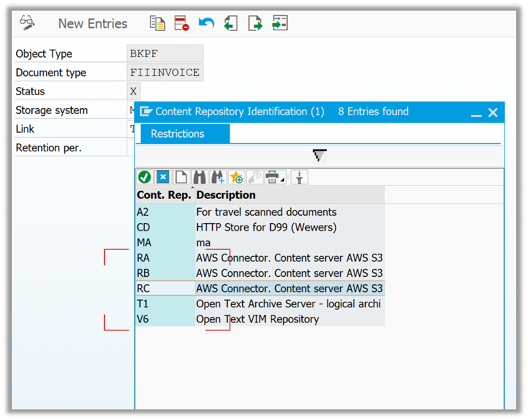Cancel the popup with blue X icon

tap(163, 177)
